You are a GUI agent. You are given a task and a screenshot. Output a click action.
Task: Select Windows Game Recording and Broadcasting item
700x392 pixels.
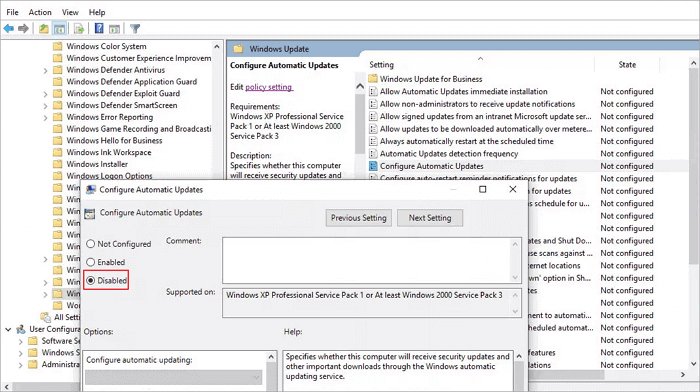pos(138,129)
